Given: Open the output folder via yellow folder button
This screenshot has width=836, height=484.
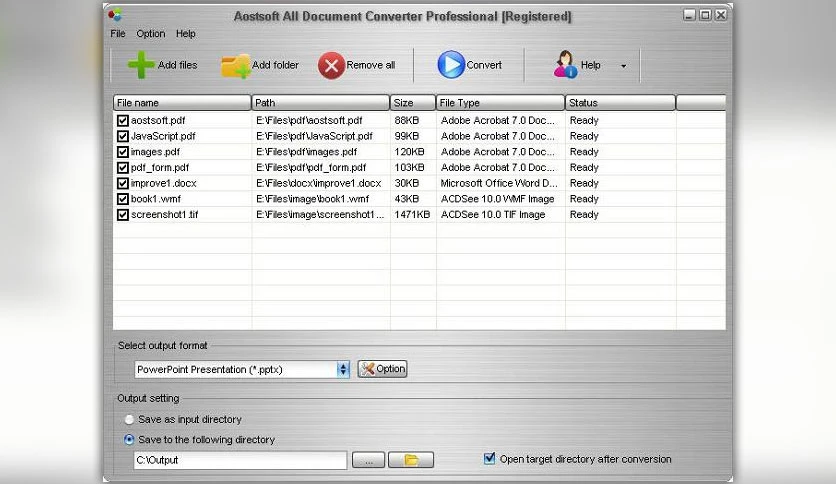Looking at the screenshot, I should pos(411,459).
